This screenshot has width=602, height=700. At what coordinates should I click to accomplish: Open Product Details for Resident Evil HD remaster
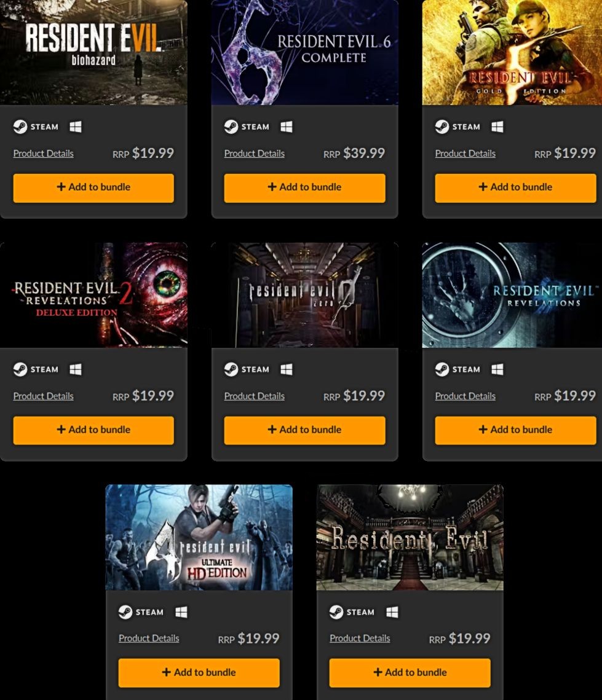coord(360,639)
